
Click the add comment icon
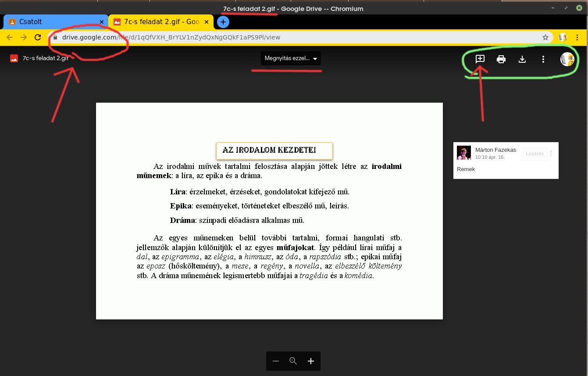(480, 59)
